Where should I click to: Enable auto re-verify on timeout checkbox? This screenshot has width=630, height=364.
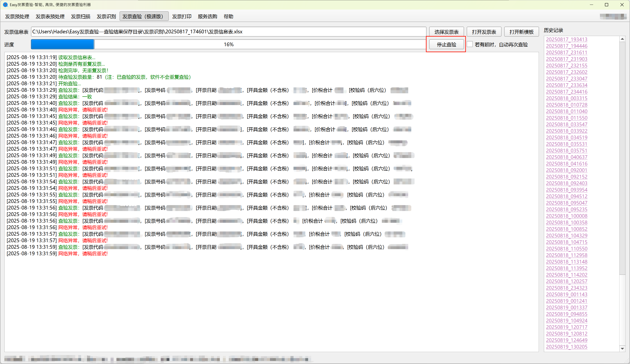pyautogui.click(x=470, y=44)
